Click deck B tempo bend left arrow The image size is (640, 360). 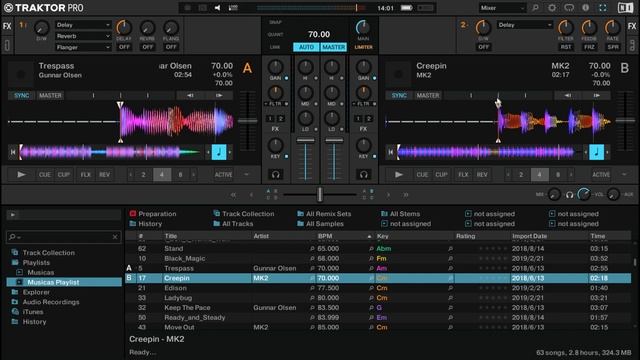click(568, 96)
